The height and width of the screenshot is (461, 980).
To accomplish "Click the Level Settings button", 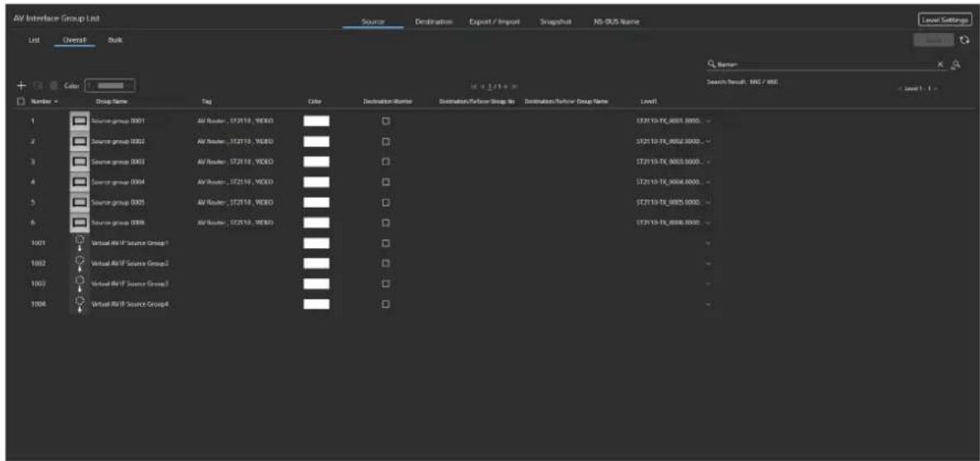I will (x=945, y=20).
